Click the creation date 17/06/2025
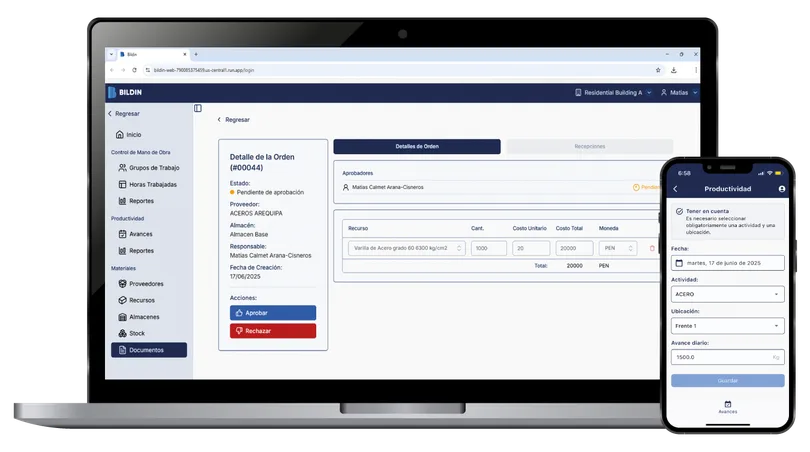810x452 pixels. coord(245,277)
